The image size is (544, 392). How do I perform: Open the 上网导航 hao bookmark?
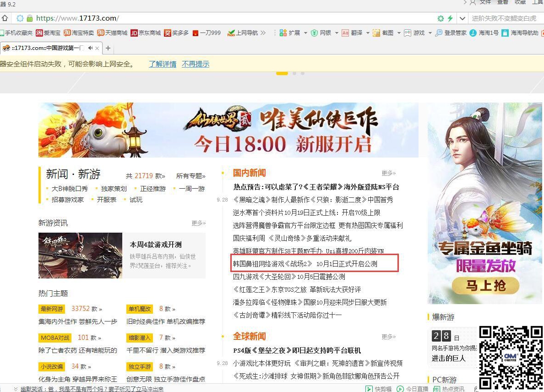[243, 33]
